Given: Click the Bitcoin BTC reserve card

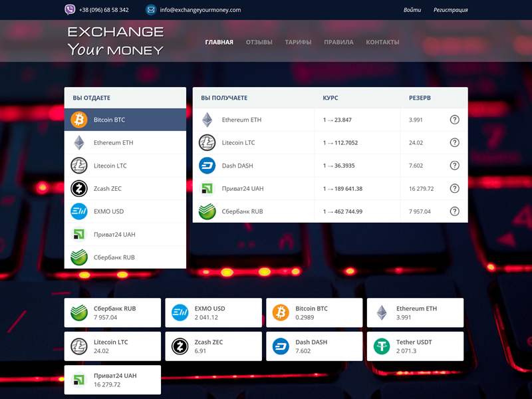Looking at the screenshot, I should point(314,313).
